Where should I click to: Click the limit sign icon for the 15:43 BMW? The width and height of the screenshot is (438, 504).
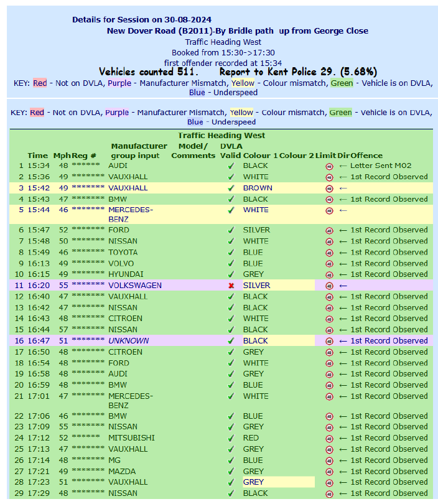[x=329, y=200]
